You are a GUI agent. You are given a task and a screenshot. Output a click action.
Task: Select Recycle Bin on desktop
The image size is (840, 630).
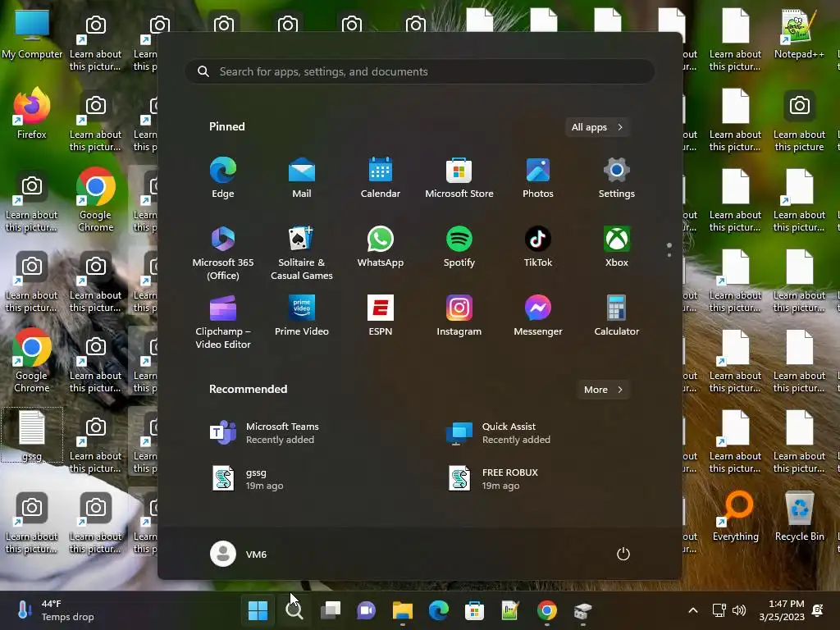click(x=799, y=516)
